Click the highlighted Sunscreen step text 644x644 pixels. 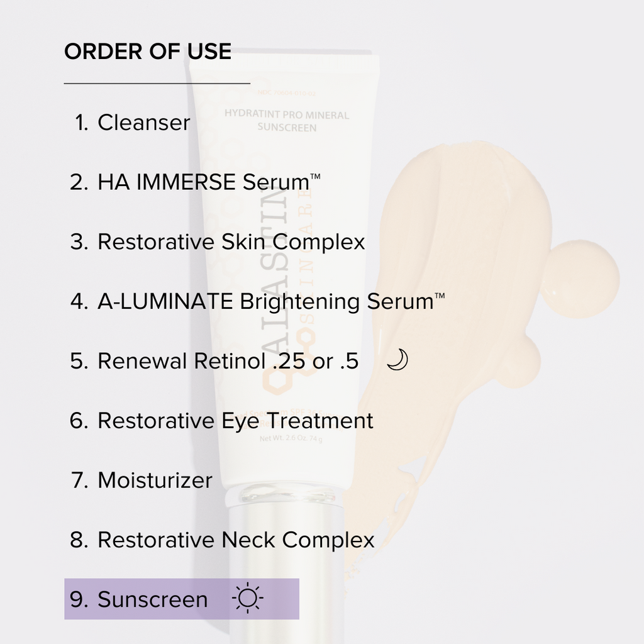[x=152, y=599]
